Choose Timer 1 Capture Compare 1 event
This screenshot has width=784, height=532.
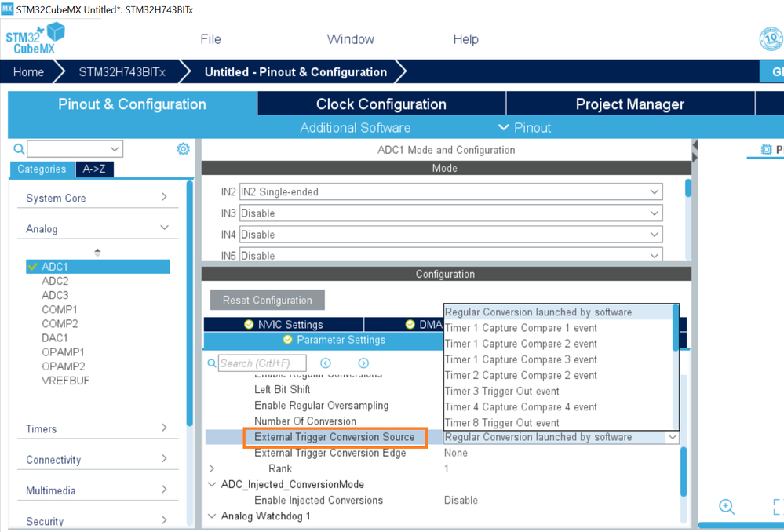559,328
